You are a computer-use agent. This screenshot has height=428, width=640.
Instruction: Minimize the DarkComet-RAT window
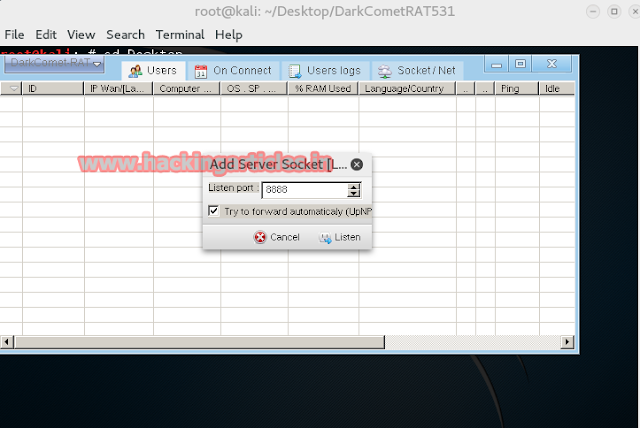tap(496, 64)
